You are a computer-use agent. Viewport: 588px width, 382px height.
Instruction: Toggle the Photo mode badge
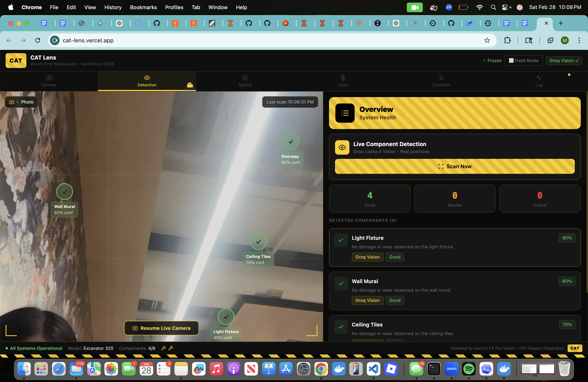pyautogui.click(x=21, y=102)
